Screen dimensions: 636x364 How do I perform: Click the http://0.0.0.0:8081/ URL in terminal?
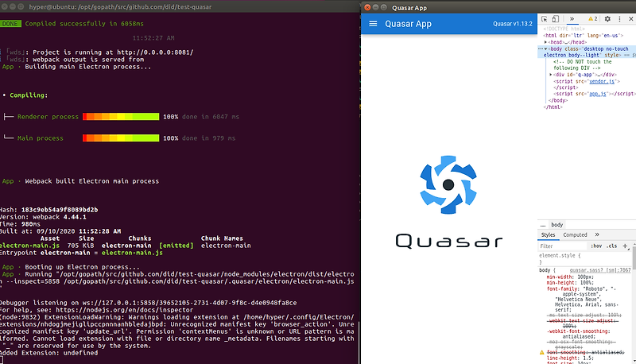(155, 52)
